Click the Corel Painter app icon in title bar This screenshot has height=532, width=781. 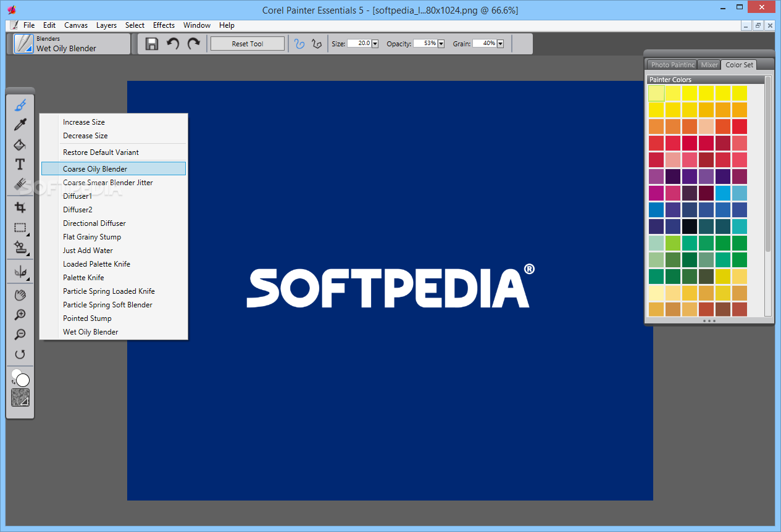[12, 10]
